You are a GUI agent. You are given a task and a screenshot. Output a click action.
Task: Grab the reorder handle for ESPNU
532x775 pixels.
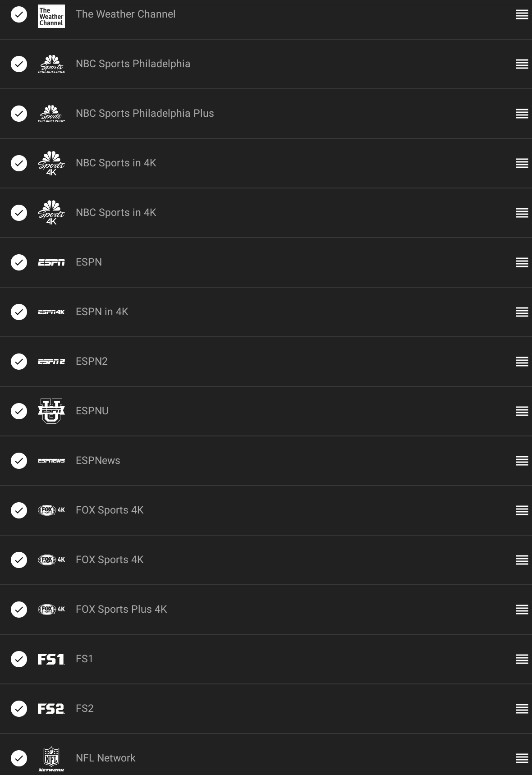click(x=522, y=411)
